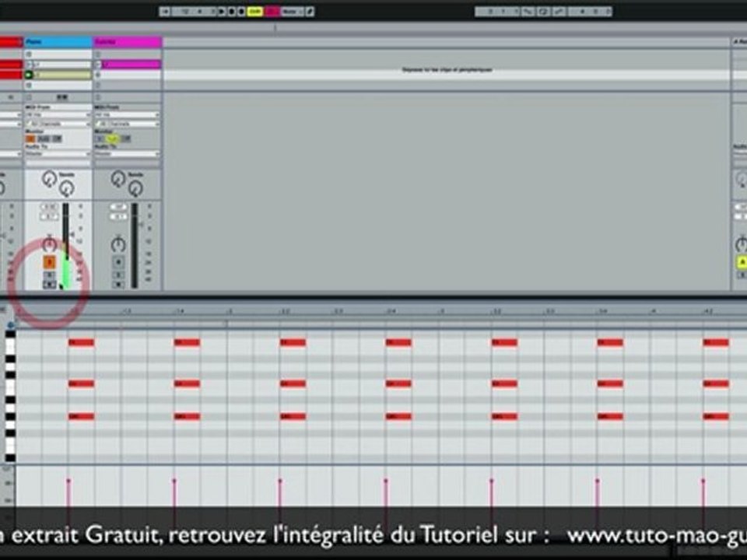Click the pink Back to Arrangement button
Screen dimensions: 747x560
tap(272, 11)
